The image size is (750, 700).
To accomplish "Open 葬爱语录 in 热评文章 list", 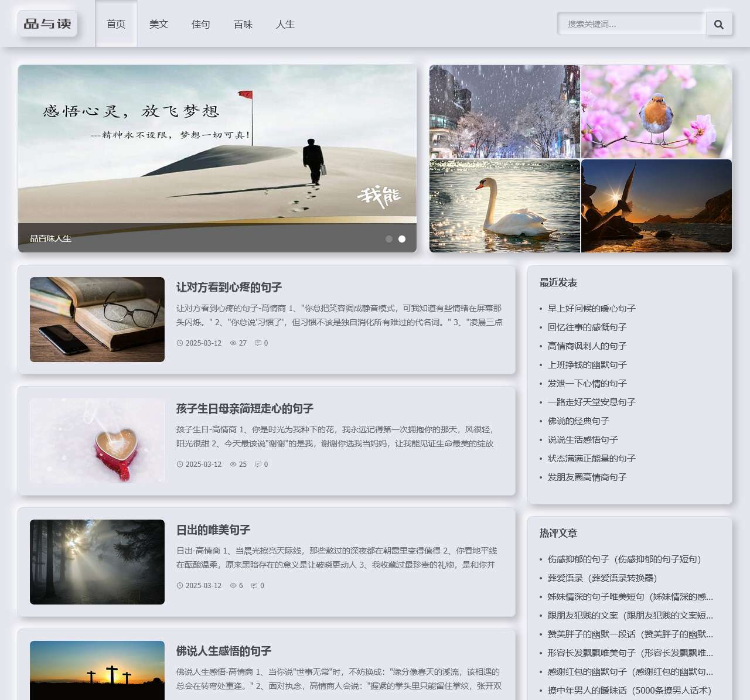I will (x=604, y=578).
